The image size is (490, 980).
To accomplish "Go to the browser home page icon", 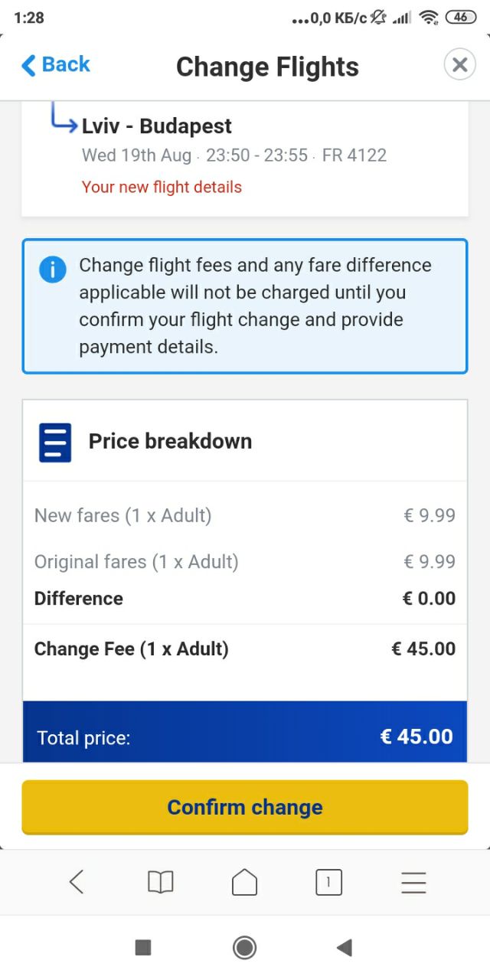I will pos(244,882).
